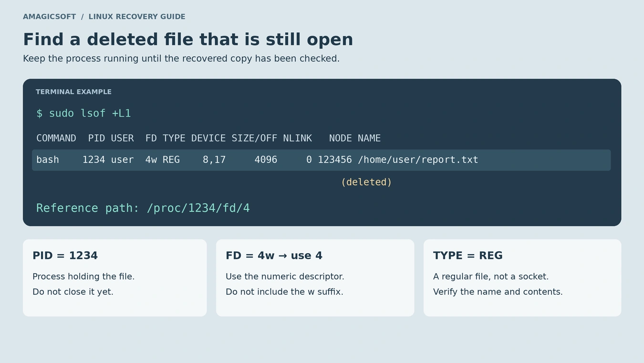Click the SIZE/OFF column header
This screenshot has width=644, height=363.
coord(254,138)
